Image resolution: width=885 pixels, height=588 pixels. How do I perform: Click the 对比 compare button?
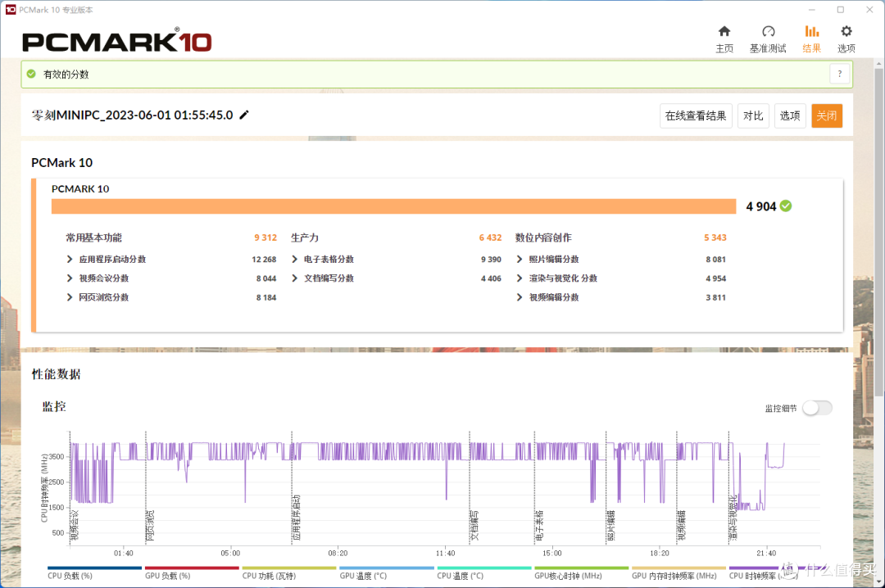click(753, 115)
